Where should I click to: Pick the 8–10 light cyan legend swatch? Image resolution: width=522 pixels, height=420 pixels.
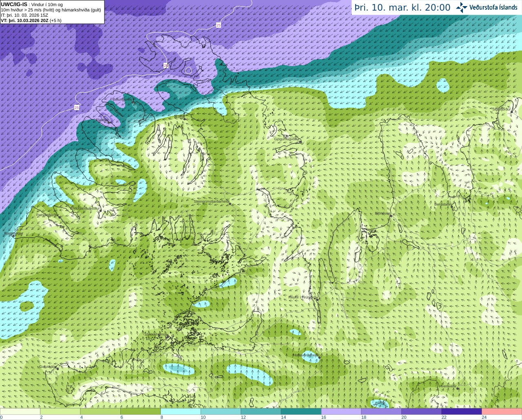(181, 411)
